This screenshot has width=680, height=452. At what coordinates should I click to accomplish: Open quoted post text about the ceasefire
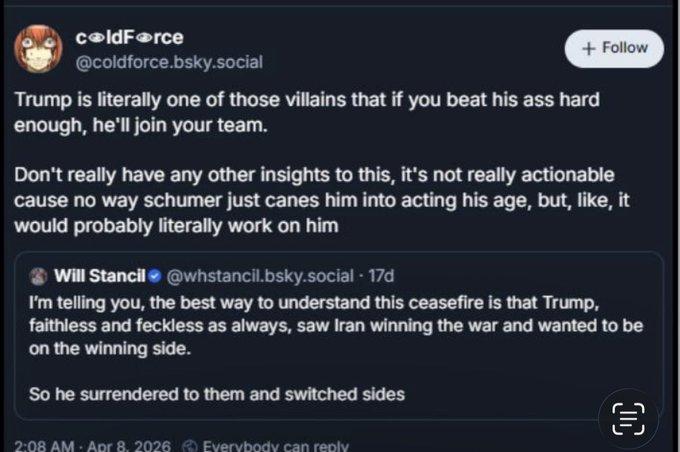coord(335,326)
